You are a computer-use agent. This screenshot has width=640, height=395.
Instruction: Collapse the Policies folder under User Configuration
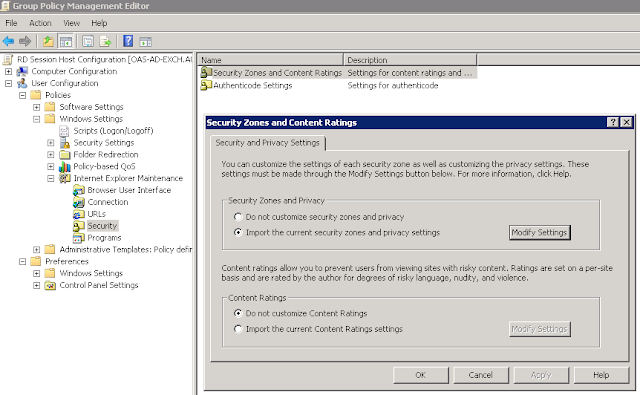pos(22,95)
